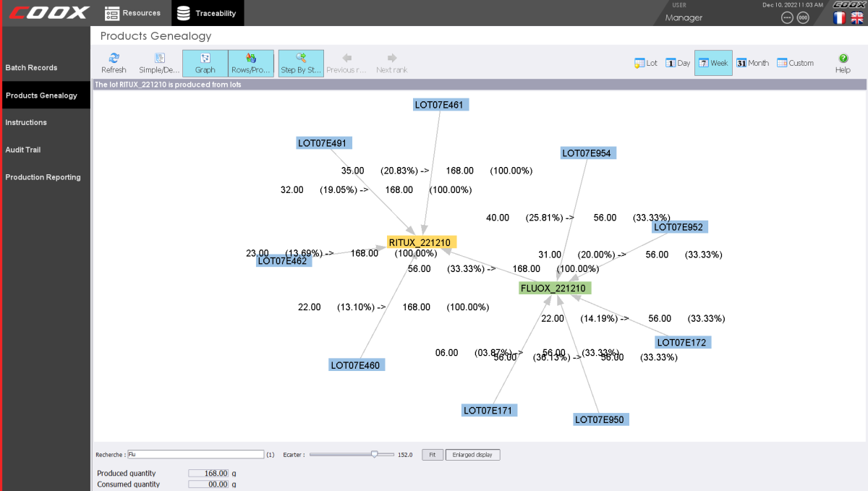Click the Enlarged display button
Viewport: 868px width, 491px height.
(472, 454)
